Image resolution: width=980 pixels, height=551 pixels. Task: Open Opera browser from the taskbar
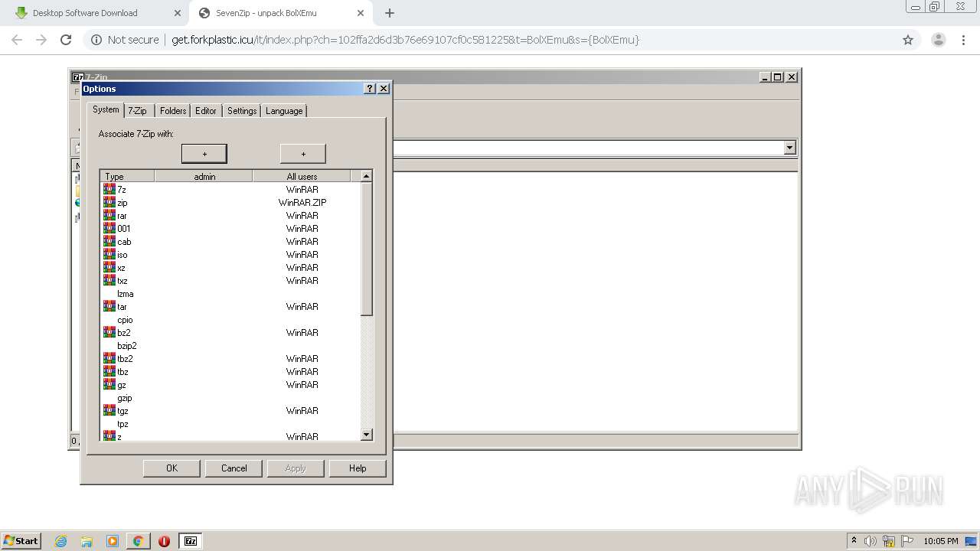[164, 541]
